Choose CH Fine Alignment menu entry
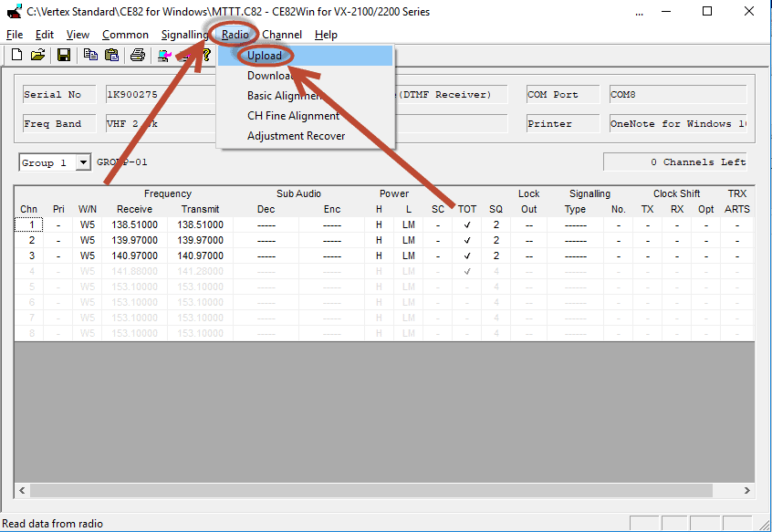772x532 pixels. 293,116
